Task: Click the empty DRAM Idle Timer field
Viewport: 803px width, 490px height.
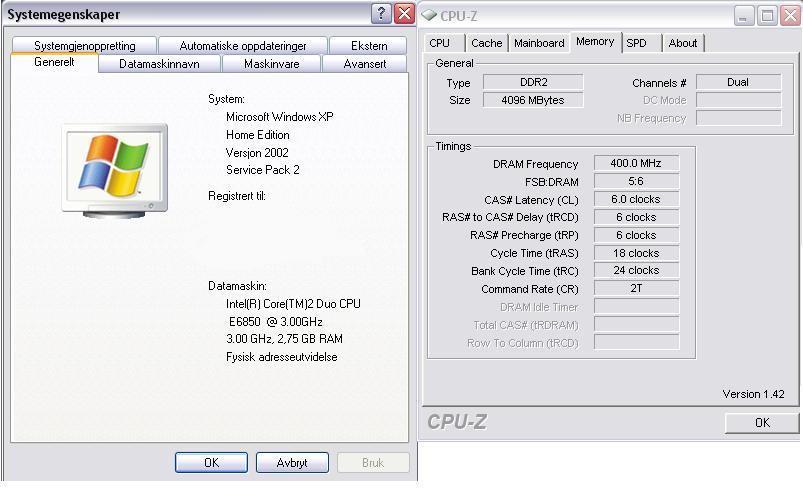Action: tap(636, 306)
